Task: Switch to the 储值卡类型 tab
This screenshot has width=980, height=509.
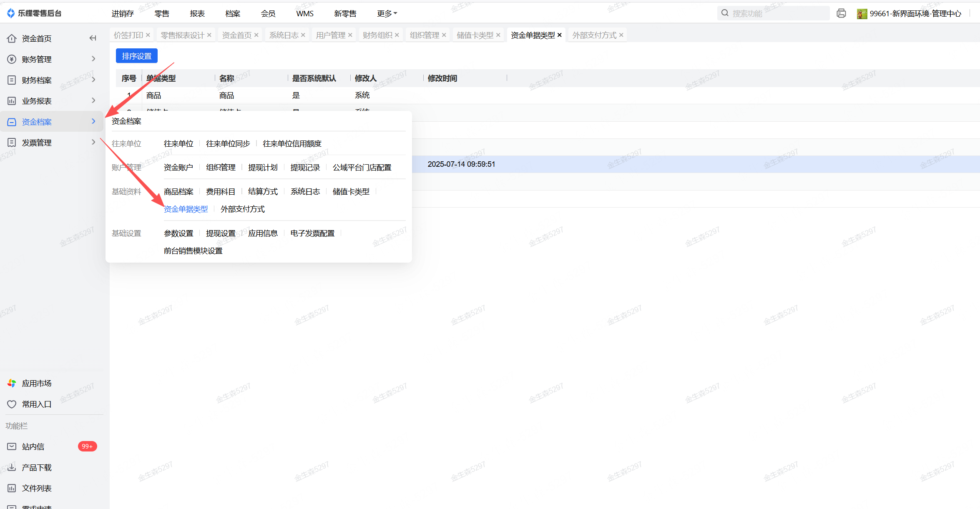Action: (475, 35)
